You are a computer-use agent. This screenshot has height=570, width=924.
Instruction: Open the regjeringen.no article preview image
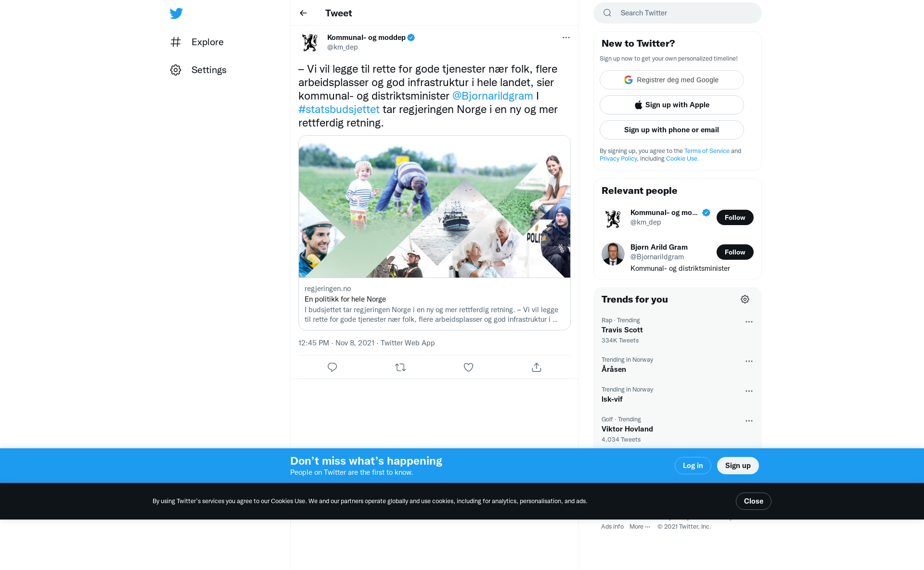coord(435,207)
